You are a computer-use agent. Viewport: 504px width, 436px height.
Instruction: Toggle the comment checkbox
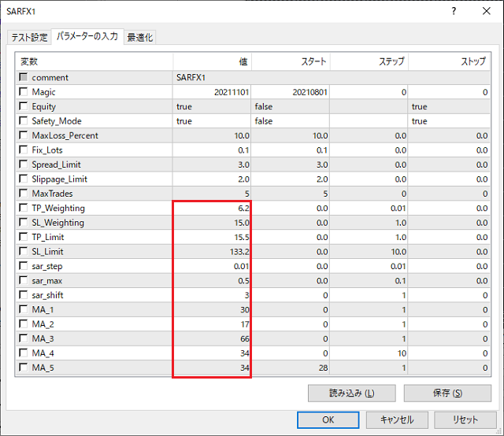pos(23,77)
